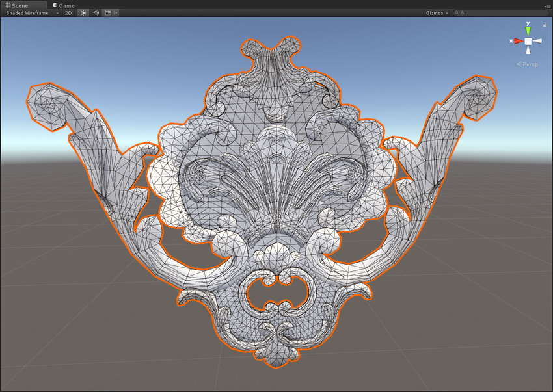Expand the effects dropdown arrow beside the image icon
Image resolution: width=553 pixels, height=392 pixels.
pyautogui.click(x=116, y=13)
